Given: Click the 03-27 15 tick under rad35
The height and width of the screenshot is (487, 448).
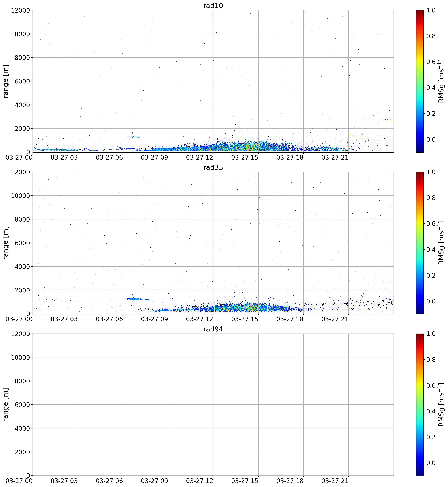Looking at the screenshot, I should 245,319.
